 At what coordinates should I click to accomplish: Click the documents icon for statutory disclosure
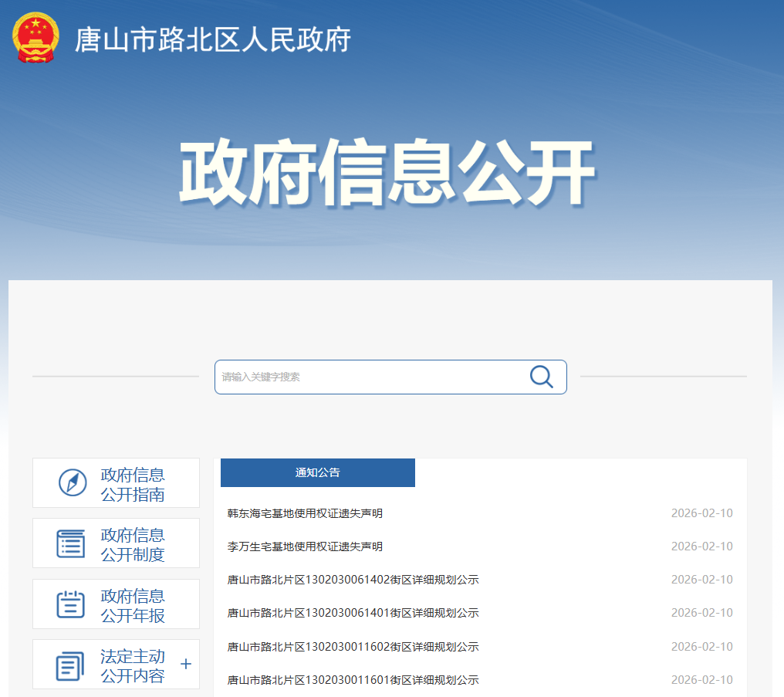(x=70, y=665)
